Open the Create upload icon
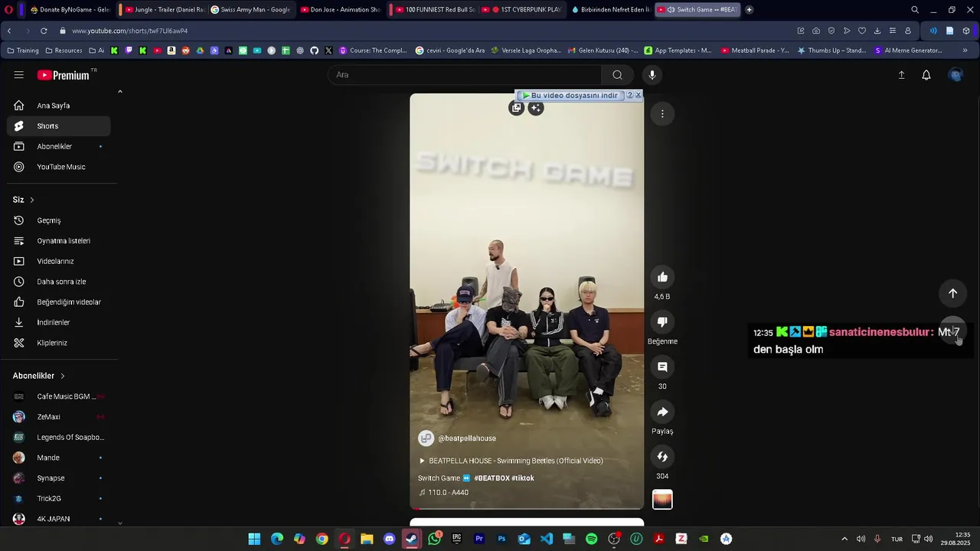Image resolution: width=980 pixels, height=551 pixels. (x=901, y=75)
